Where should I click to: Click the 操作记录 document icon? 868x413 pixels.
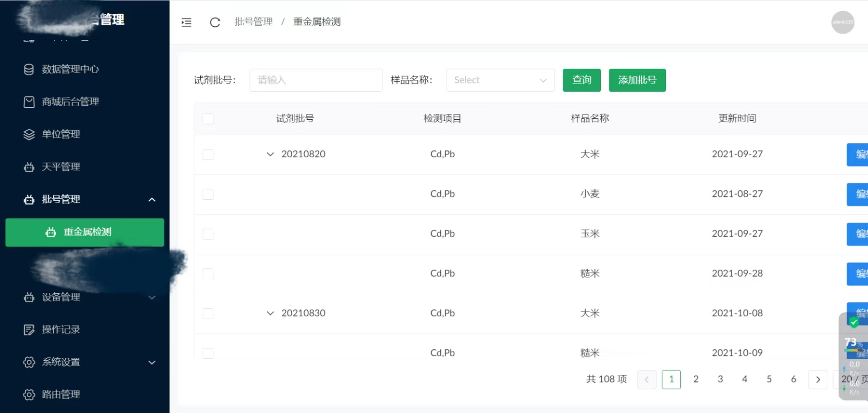(29, 329)
